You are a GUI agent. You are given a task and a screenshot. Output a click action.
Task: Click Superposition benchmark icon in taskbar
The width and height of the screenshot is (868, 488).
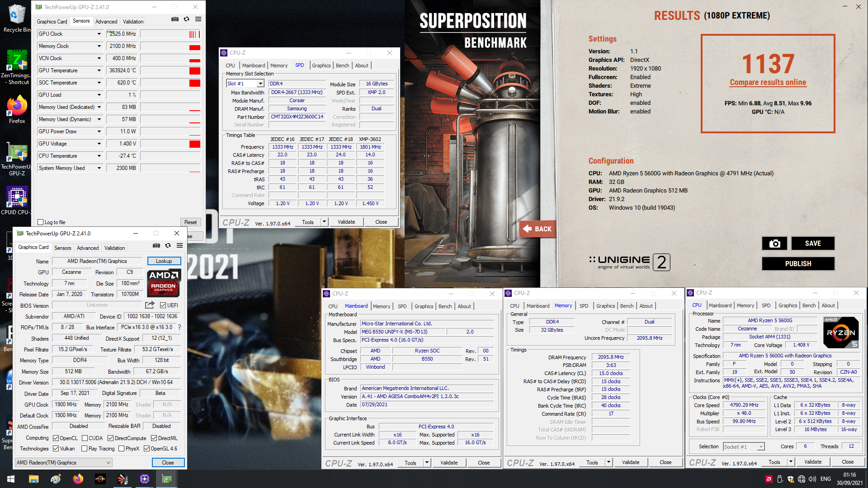[123, 479]
